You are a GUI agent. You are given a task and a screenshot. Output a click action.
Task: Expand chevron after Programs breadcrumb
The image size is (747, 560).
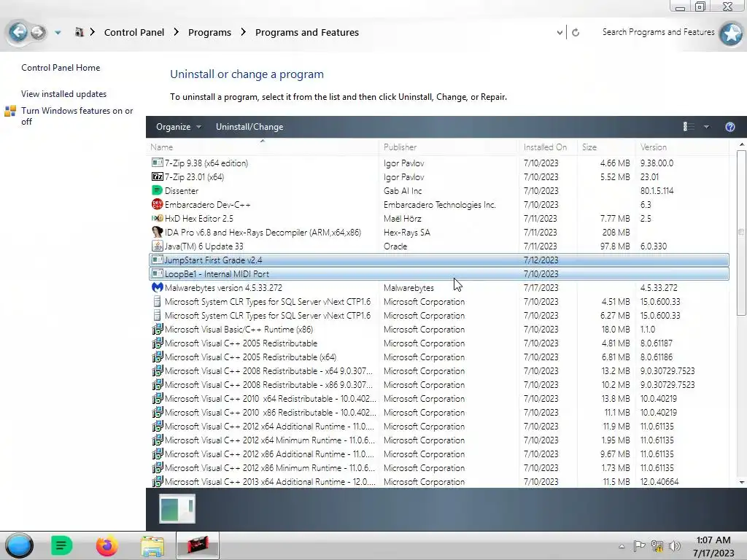click(244, 32)
